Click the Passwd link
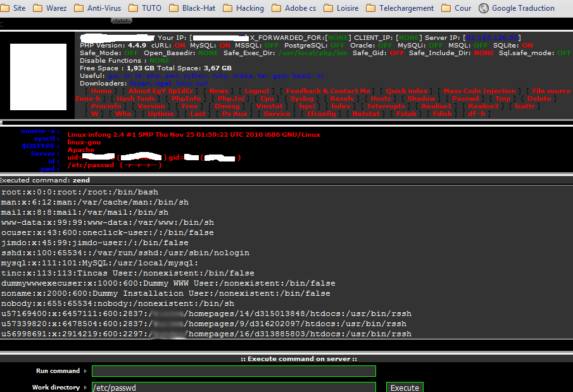The width and height of the screenshot is (573, 392). point(465,99)
